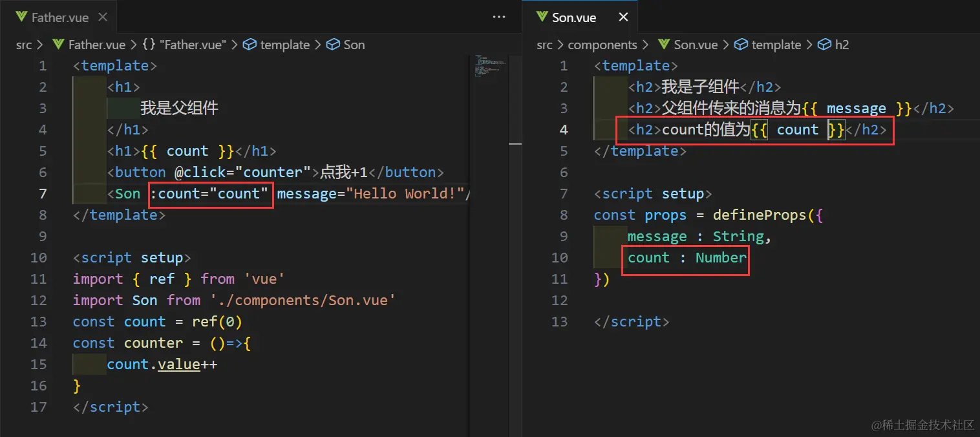Viewport: 980px width, 437px height.
Task: Click '@click="counter"' on the button line
Action: (243, 172)
